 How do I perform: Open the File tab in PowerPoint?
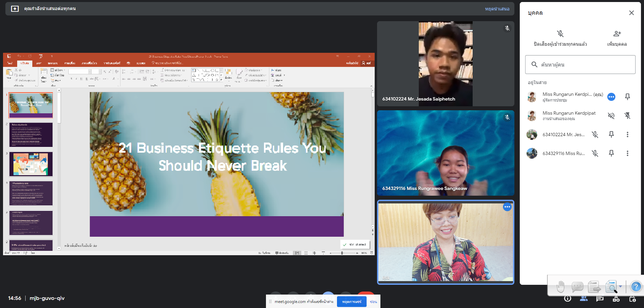click(x=10, y=63)
